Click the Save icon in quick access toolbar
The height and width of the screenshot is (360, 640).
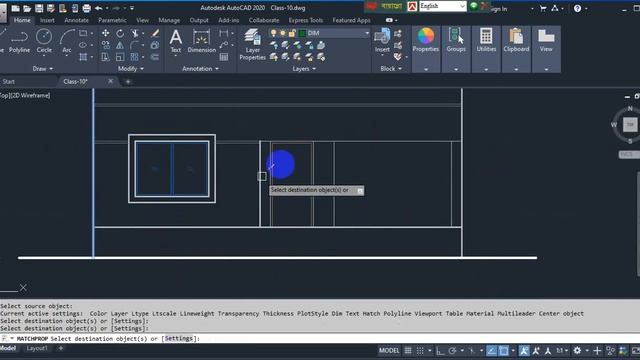click(39, 8)
